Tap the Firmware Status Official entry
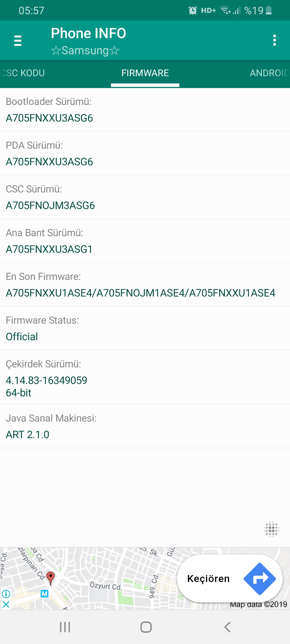The width and height of the screenshot is (290, 644). point(145,328)
